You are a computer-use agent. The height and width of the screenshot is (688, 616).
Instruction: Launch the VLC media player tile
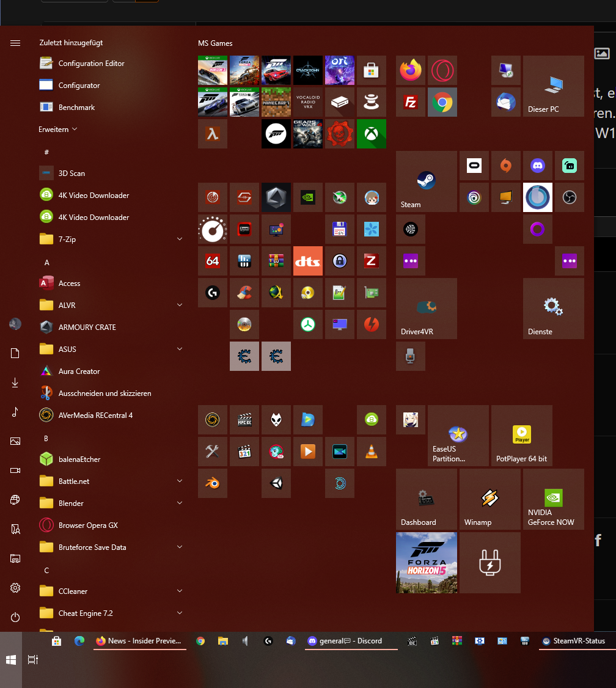coord(371,452)
